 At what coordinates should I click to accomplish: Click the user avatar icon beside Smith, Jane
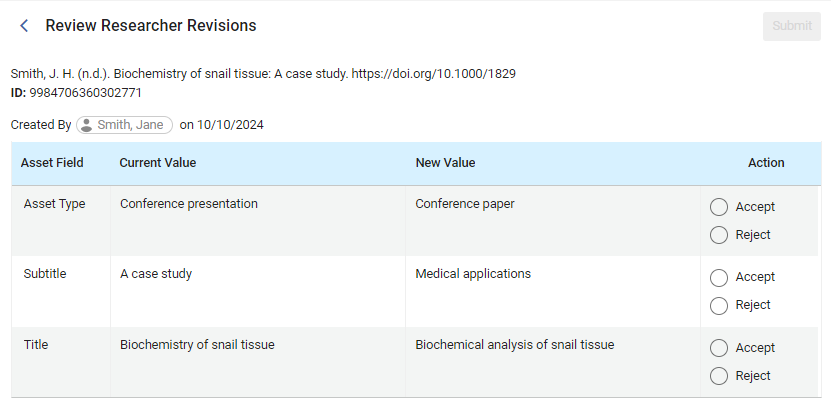(x=87, y=125)
